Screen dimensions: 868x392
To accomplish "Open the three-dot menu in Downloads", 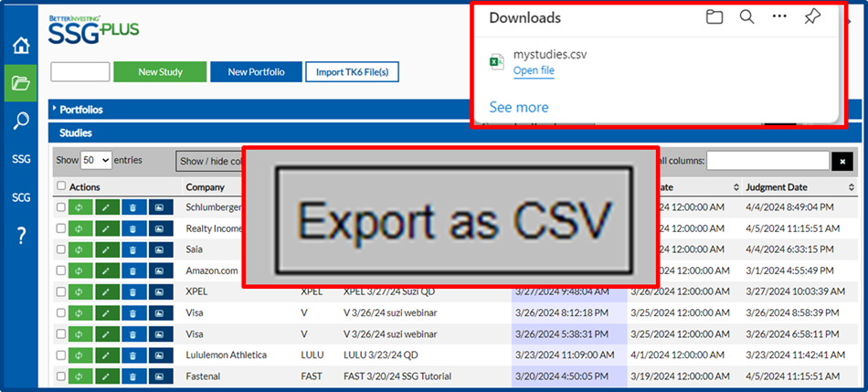I will 778,16.
